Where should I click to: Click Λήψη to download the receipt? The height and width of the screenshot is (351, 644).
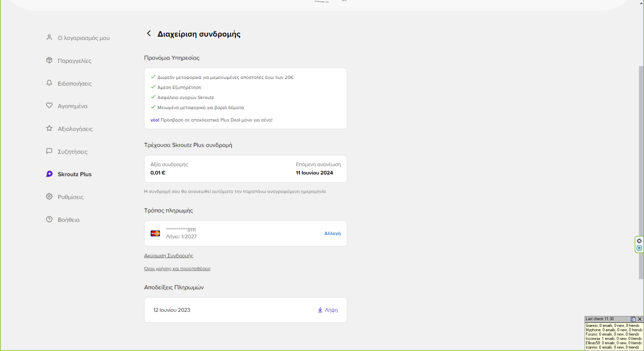[331, 310]
